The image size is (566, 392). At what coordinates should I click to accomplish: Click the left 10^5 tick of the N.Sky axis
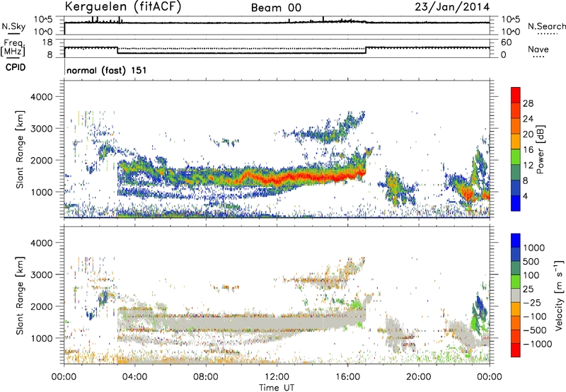[x=43, y=19]
